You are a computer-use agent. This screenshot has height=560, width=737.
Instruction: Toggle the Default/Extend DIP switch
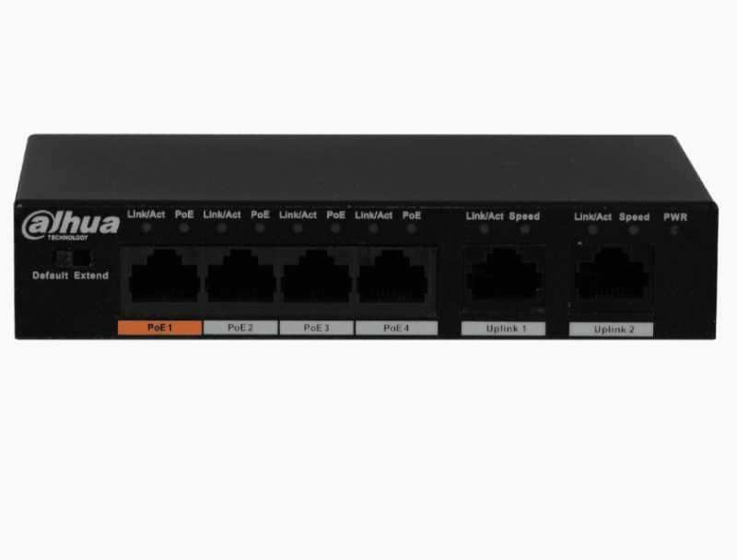(73, 258)
